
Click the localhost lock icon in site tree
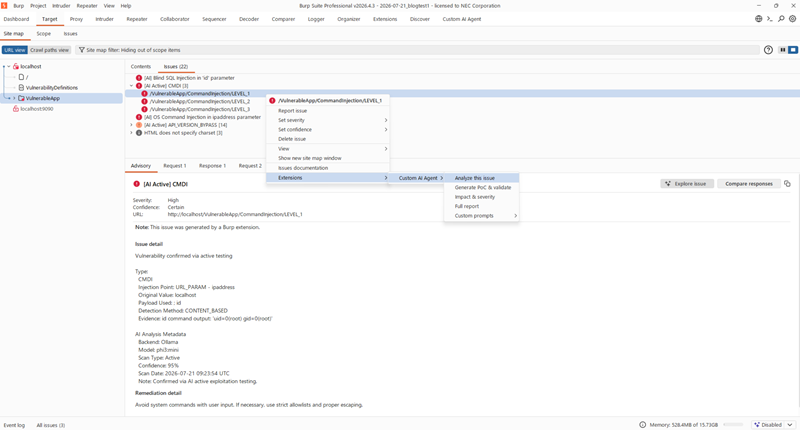point(16,66)
